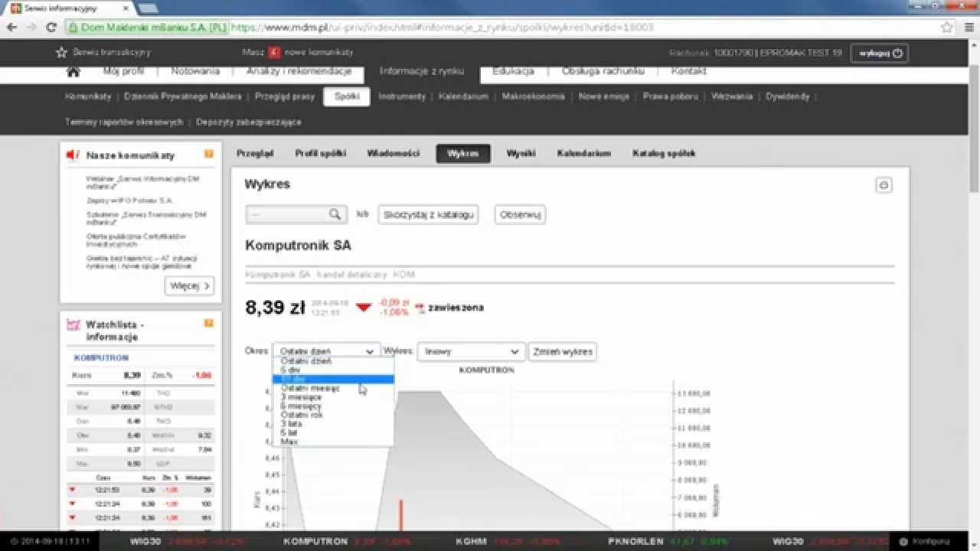Open the Kontakt menu
The width and height of the screenshot is (980, 551).
click(x=688, y=71)
